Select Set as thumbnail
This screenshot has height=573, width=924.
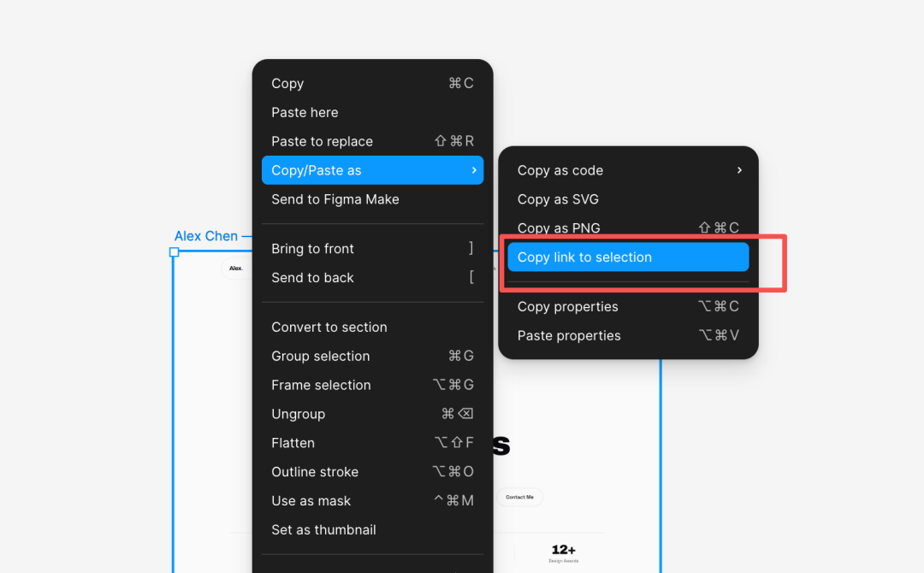coord(372,529)
